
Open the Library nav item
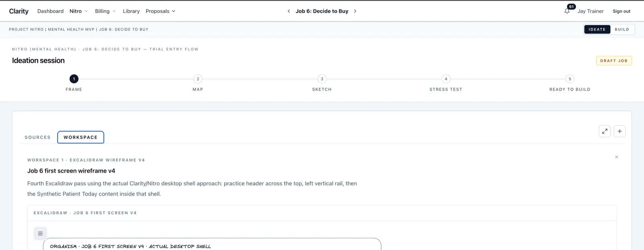pos(131,11)
